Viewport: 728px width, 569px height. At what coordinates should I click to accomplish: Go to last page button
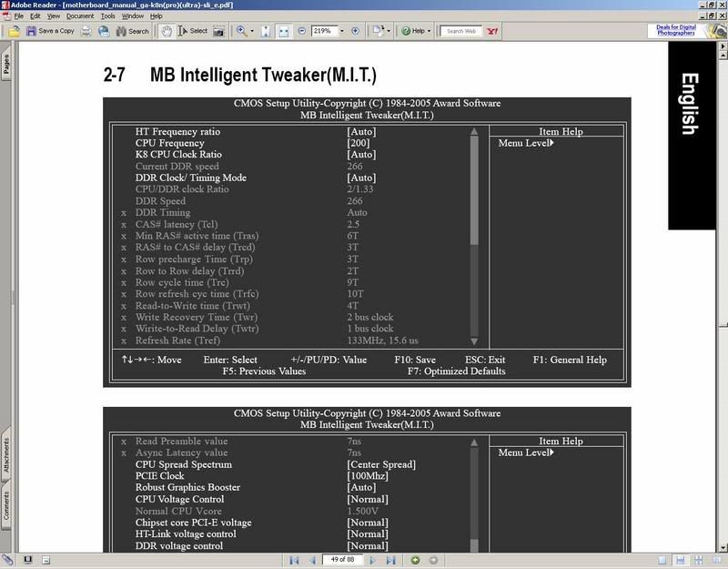[x=391, y=560]
